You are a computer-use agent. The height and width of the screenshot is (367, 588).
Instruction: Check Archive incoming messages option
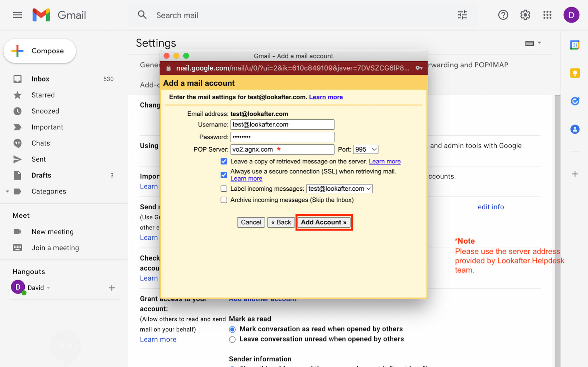pyautogui.click(x=224, y=200)
